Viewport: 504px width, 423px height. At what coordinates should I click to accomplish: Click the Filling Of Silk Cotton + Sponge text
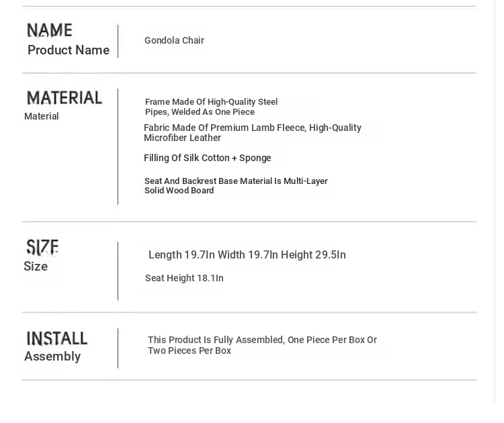pyautogui.click(x=207, y=158)
